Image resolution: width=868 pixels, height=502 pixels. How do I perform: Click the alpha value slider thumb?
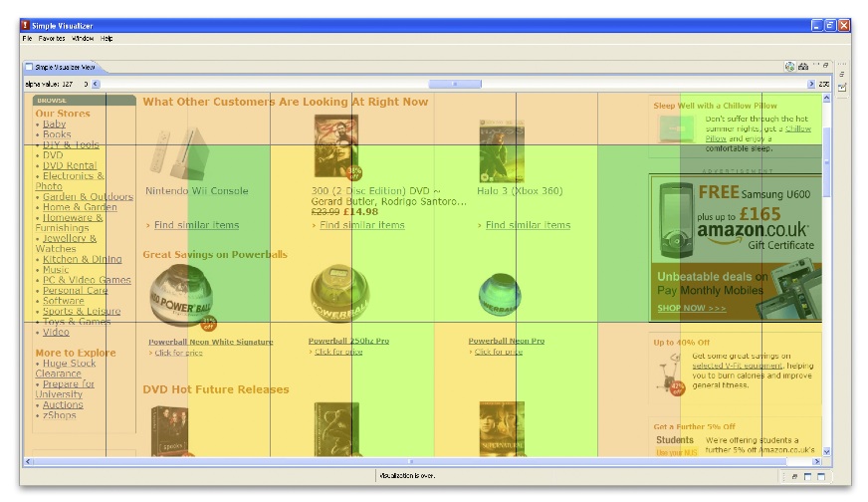[x=455, y=85]
